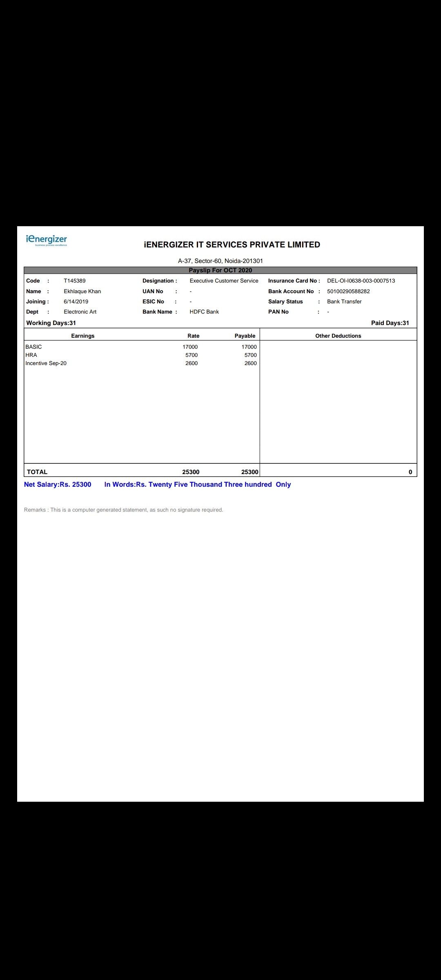Screen dimensions: 441x980
Task: Click the ESIC No label
Action: (153, 302)
